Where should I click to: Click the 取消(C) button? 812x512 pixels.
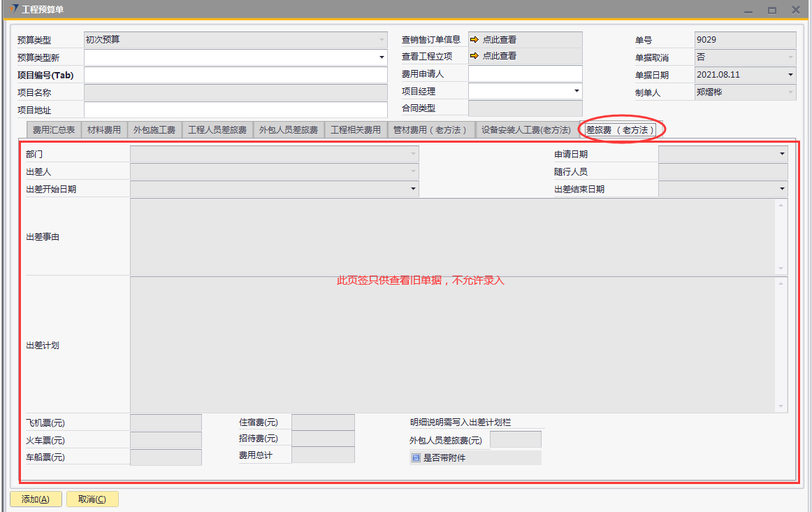(92, 499)
